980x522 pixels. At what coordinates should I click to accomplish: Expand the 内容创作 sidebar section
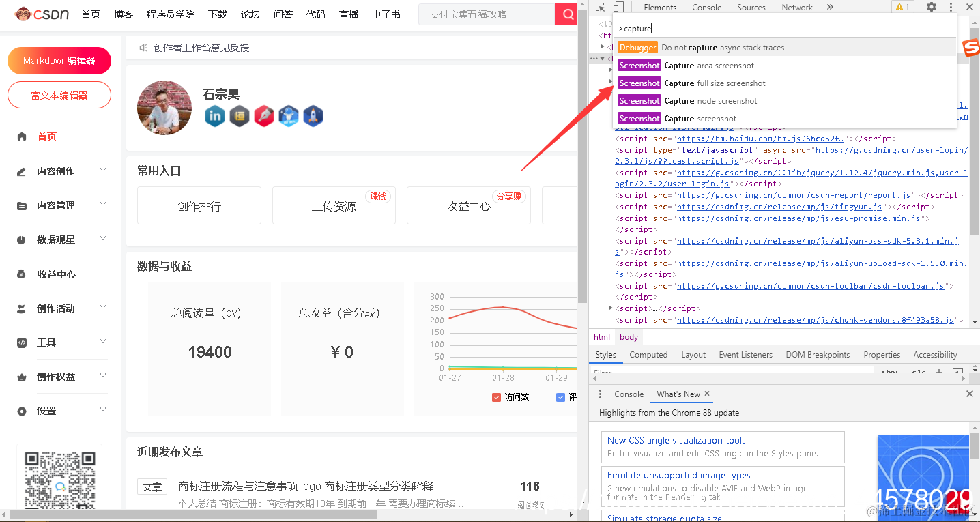click(x=103, y=170)
